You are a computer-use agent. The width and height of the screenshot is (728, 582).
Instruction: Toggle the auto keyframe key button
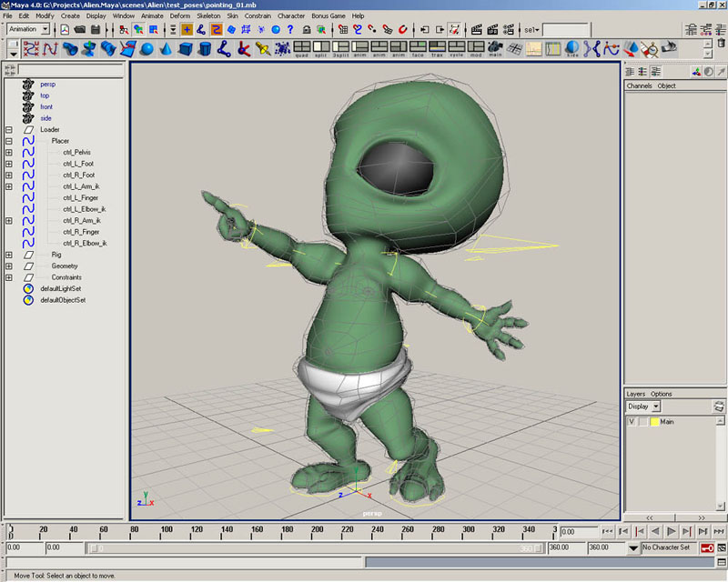(x=706, y=548)
